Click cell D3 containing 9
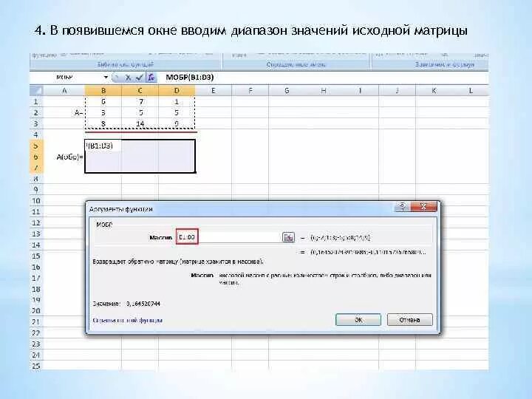This screenshot has height=399, width=532. click(x=177, y=123)
